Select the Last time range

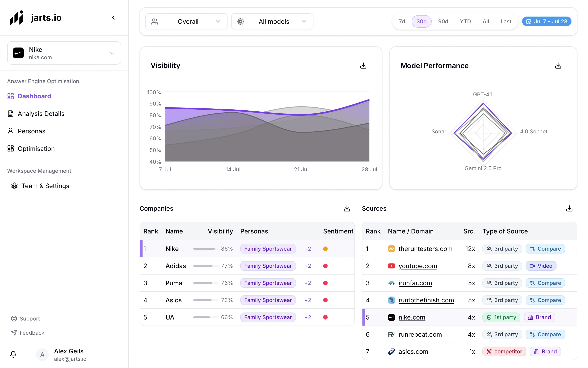[x=506, y=21]
